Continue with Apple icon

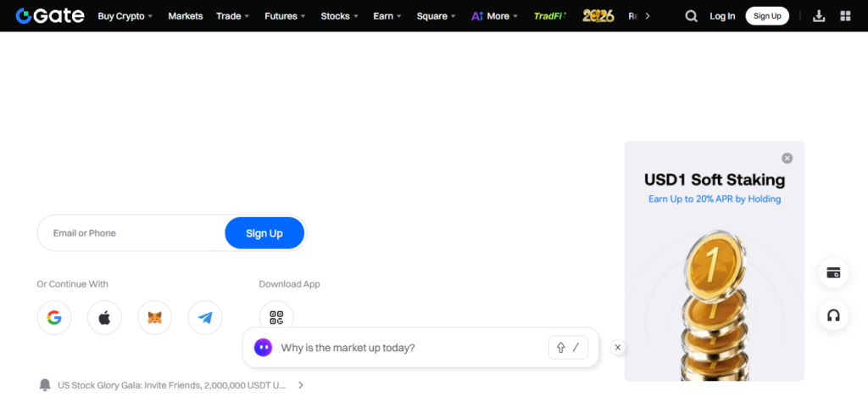point(104,318)
